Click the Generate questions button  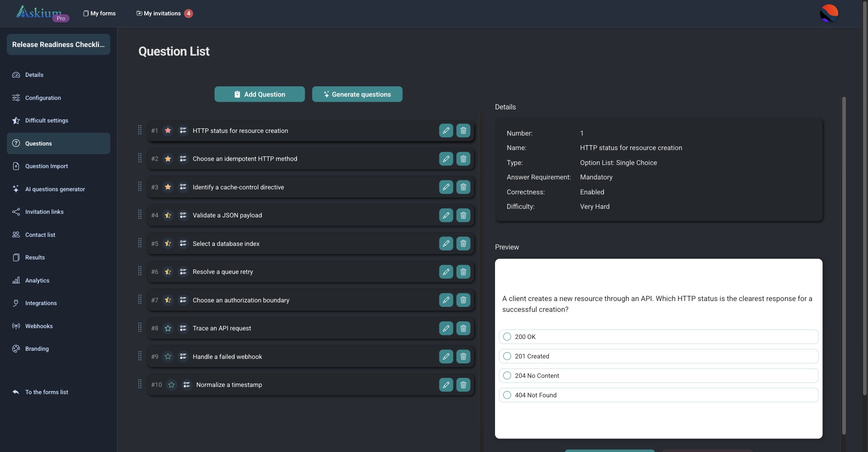(x=357, y=94)
